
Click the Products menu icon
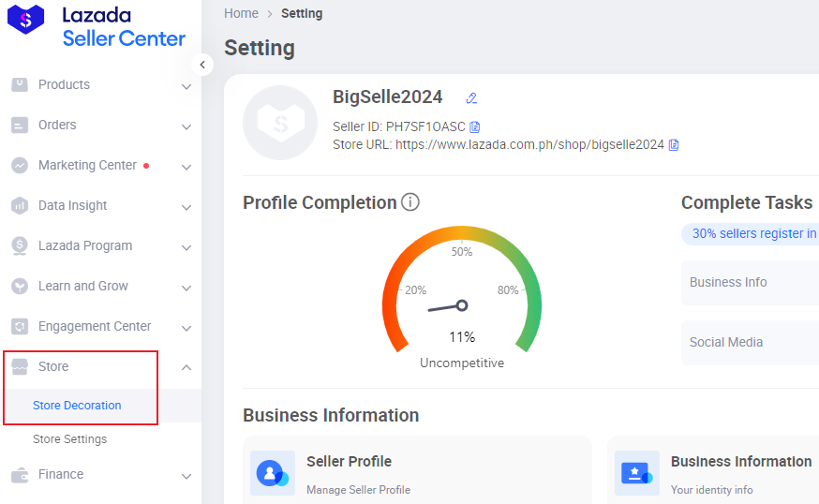(x=20, y=84)
